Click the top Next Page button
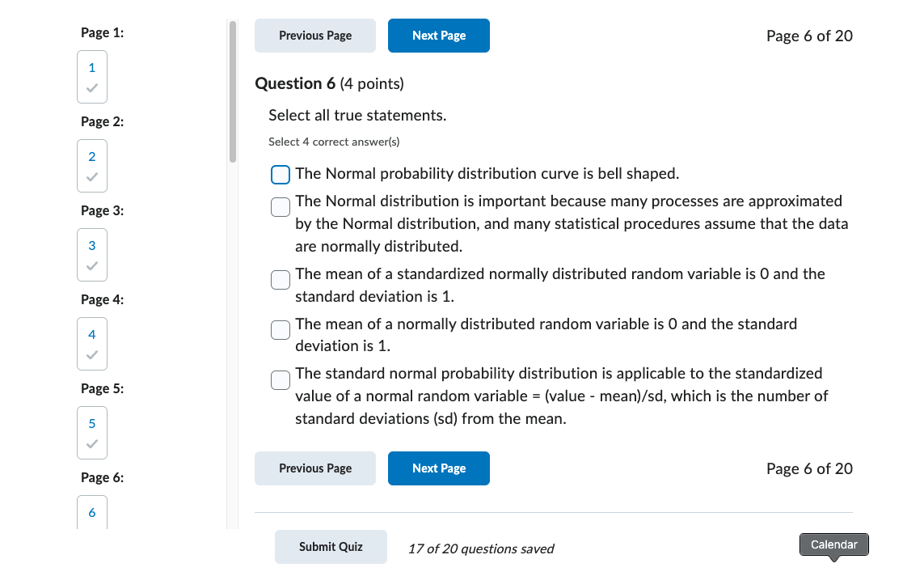Image resolution: width=924 pixels, height=576 pixels. tap(438, 36)
